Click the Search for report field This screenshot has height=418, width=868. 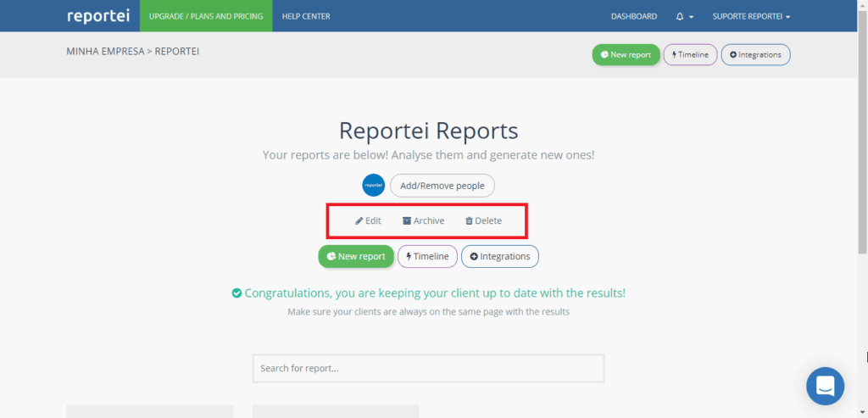click(x=428, y=368)
